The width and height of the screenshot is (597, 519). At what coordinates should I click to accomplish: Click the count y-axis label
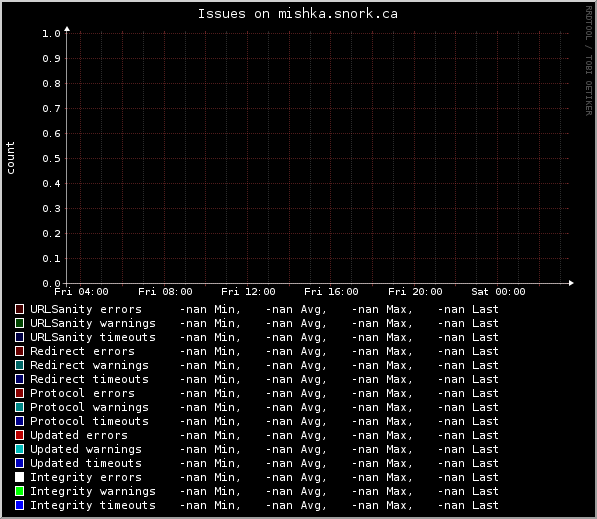point(10,158)
